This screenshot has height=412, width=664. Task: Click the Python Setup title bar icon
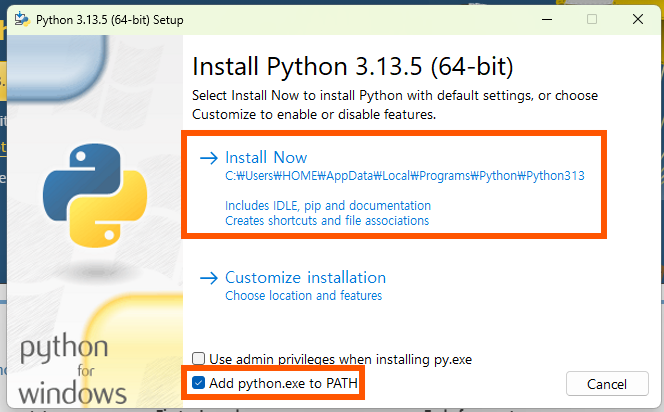[x=22, y=19]
